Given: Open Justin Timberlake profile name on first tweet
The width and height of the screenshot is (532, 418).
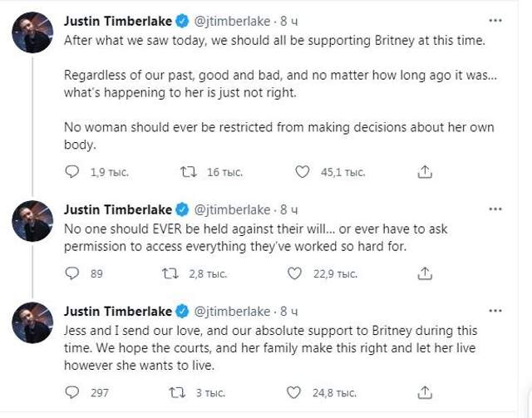Looking at the screenshot, I should click(117, 20).
